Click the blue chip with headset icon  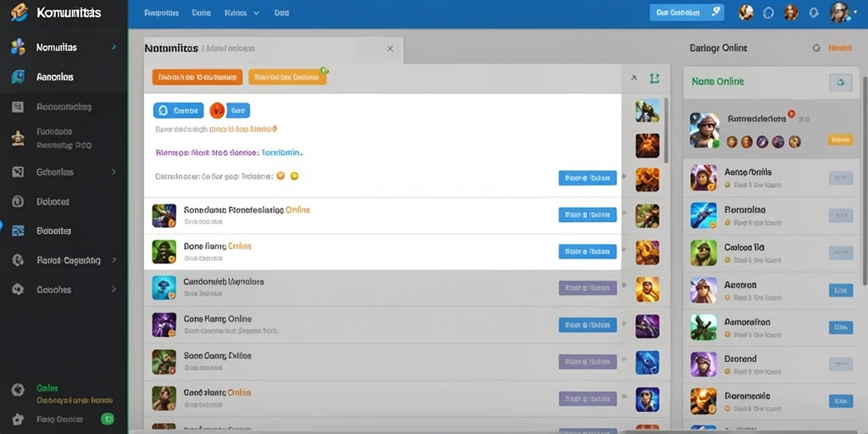[178, 110]
